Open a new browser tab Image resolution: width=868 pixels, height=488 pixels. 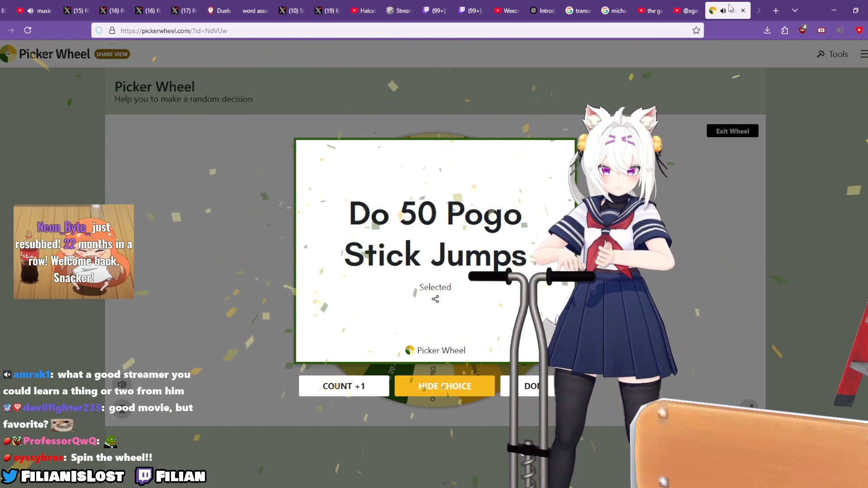pos(776,10)
